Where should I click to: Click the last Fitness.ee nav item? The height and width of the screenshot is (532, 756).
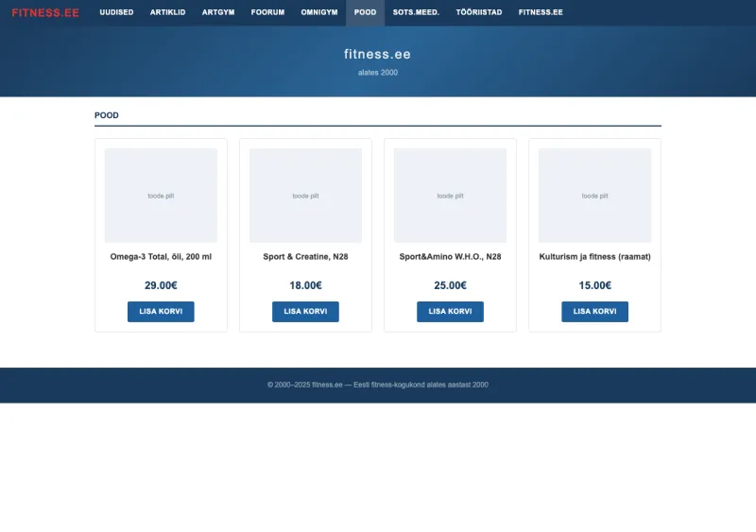(x=541, y=12)
